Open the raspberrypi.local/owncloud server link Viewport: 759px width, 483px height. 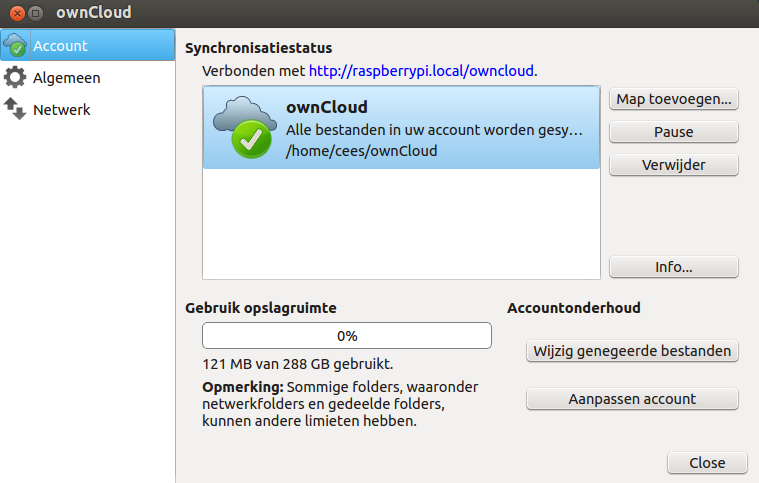pyautogui.click(x=422, y=72)
